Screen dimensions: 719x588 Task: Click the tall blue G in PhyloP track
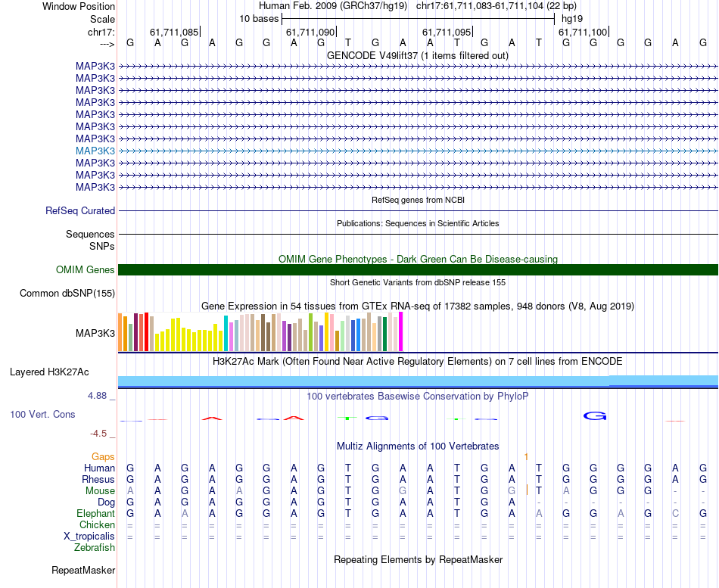click(x=595, y=415)
